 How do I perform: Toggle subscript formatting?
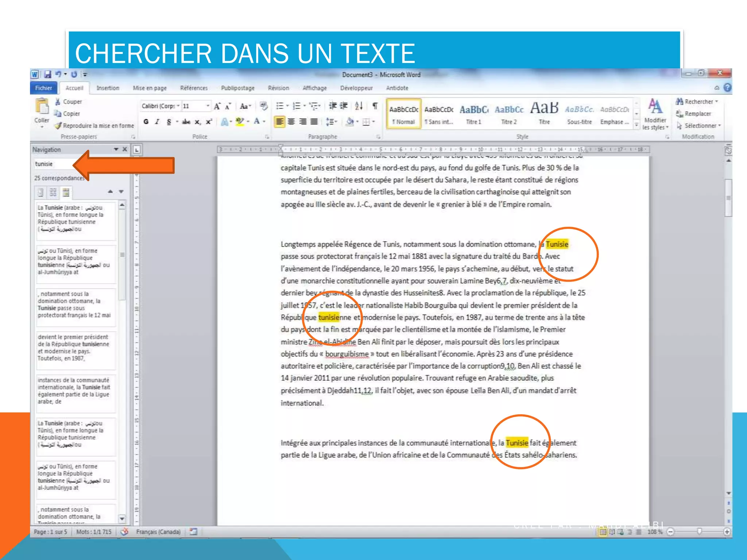[197, 122]
